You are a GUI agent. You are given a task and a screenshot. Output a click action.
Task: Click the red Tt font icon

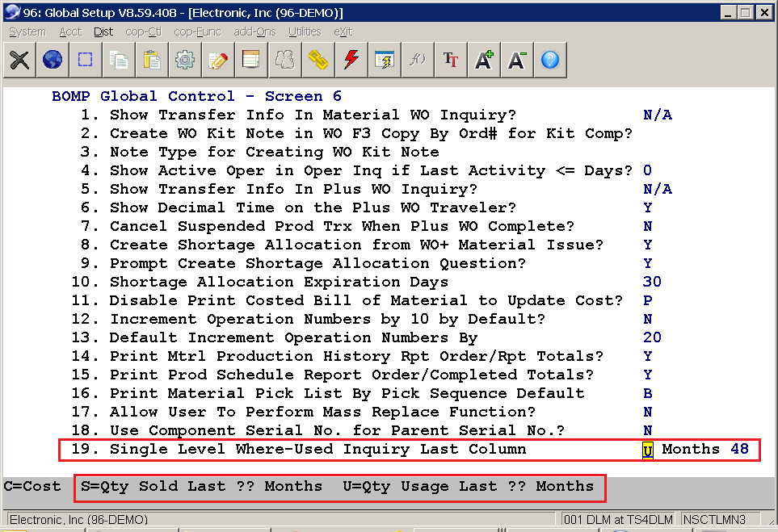tap(451, 61)
